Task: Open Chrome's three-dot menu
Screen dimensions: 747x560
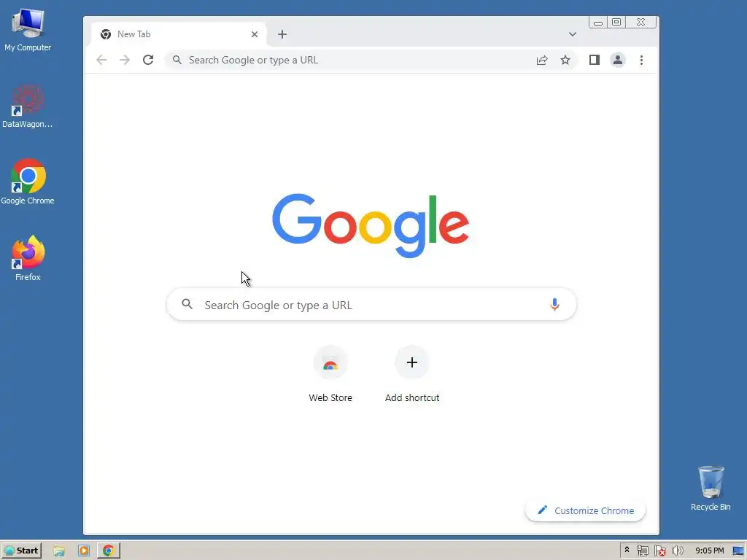Action: coord(641,60)
